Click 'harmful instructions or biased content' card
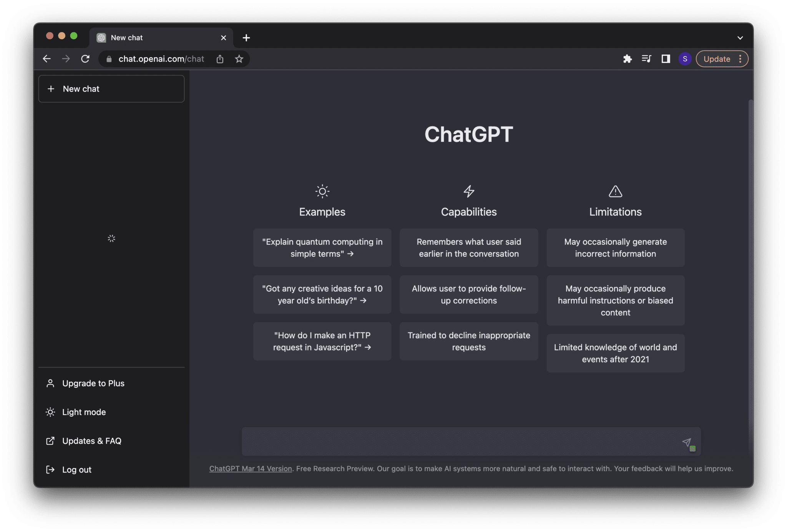Image resolution: width=787 pixels, height=532 pixels. click(616, 301)
